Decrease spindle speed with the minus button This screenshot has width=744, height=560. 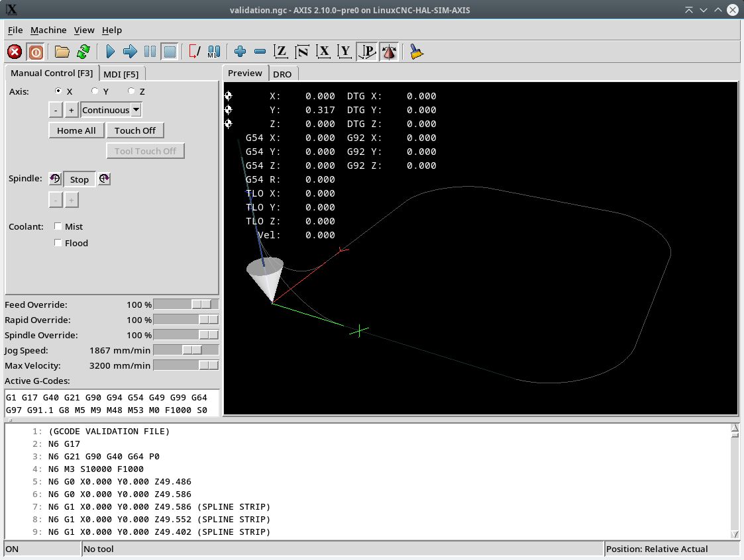tap(56, 200)
